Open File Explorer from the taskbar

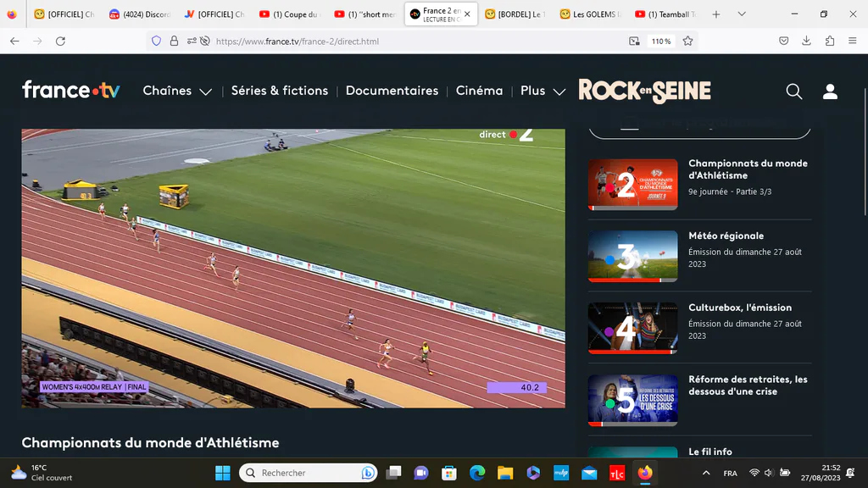tap(505, 473)
